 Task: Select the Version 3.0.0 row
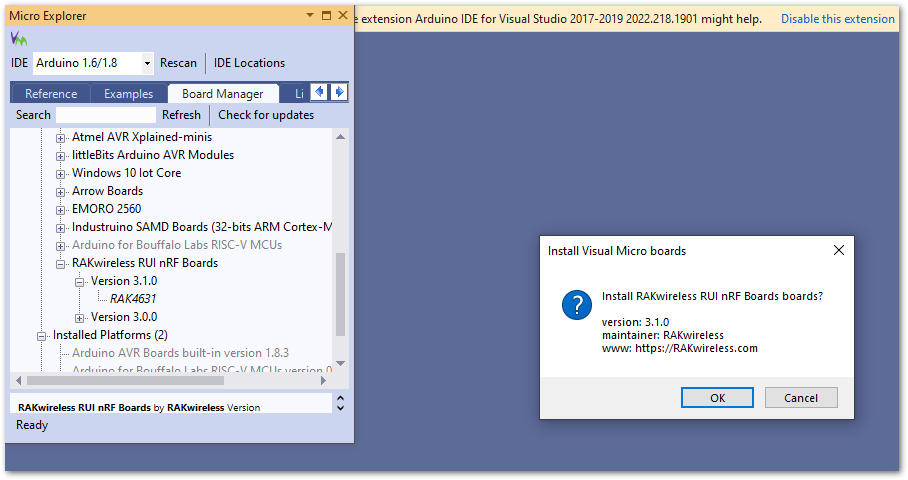[124, 316]
